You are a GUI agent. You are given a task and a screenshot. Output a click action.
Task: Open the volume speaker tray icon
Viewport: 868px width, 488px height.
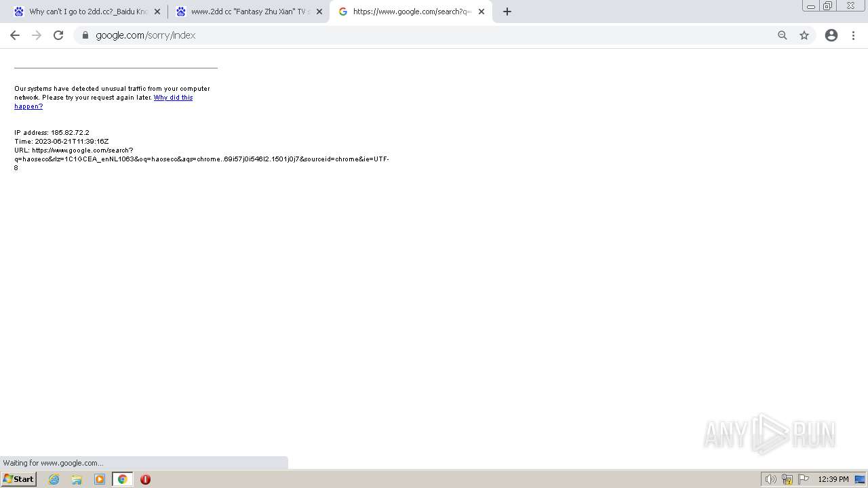(770, 479)
